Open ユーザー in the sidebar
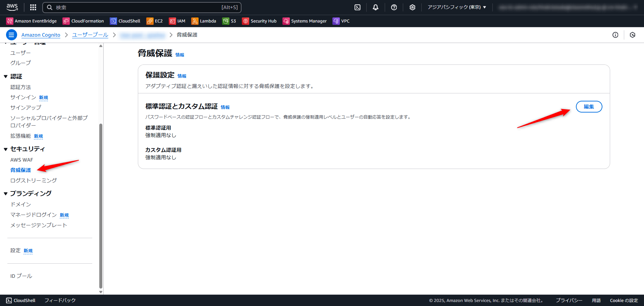644x306 pixels. 20,53
